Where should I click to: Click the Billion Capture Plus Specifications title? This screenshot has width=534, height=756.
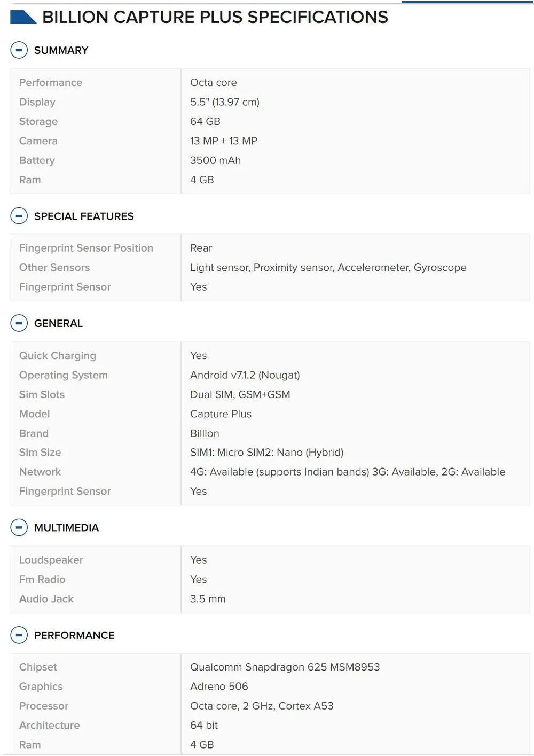tap(215, 17)
